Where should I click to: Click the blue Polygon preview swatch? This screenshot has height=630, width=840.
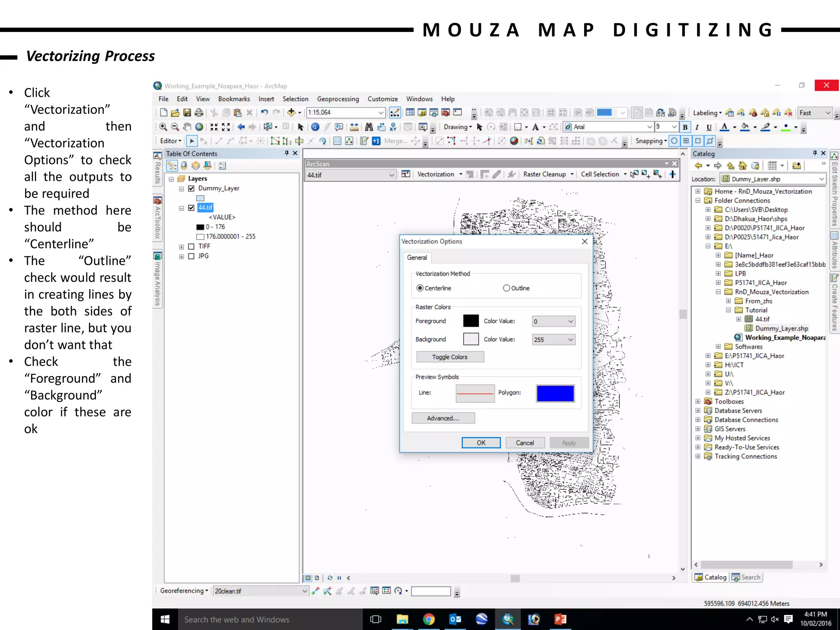coord(555,393)
